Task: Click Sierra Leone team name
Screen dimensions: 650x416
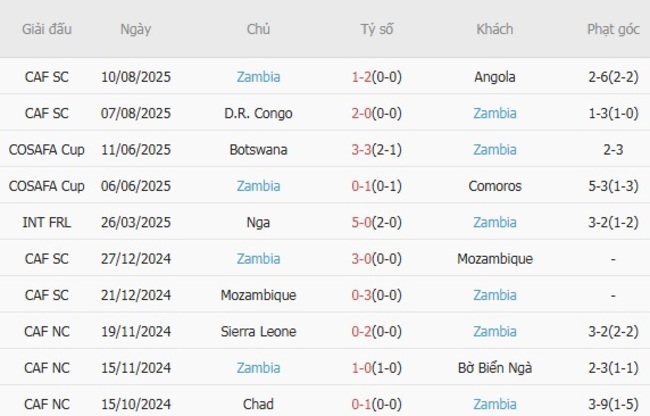Action: coord(258,331)
